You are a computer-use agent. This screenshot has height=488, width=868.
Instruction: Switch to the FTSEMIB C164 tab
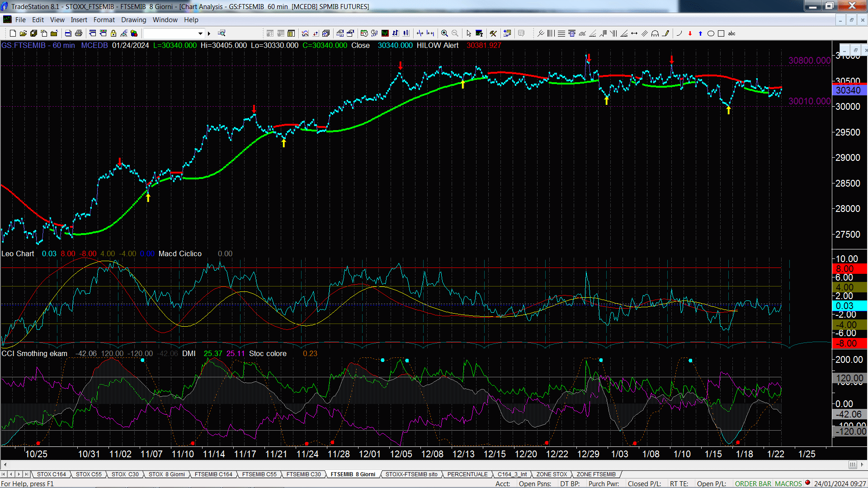pyautogui.click(x=213, y=474)
